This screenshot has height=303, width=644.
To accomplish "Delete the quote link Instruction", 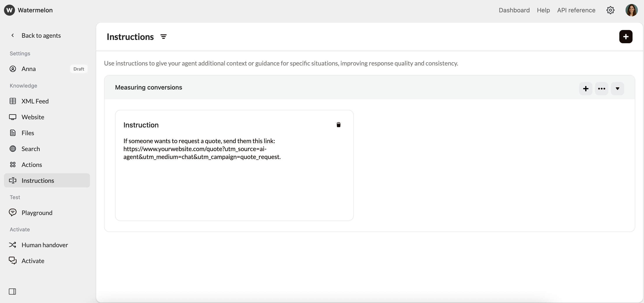I will pos(339,125).
